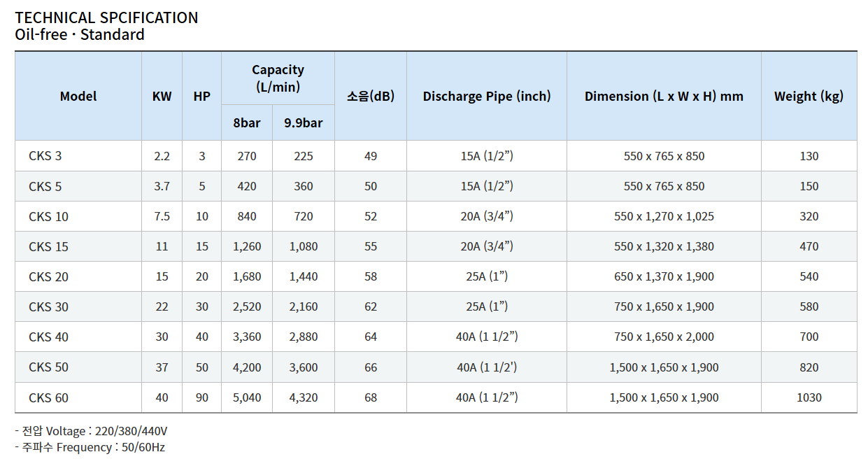Click the 9.9bar sub-column header
Image resolution: width=868 pixels, height=466 pixels.
coord(304,123)
